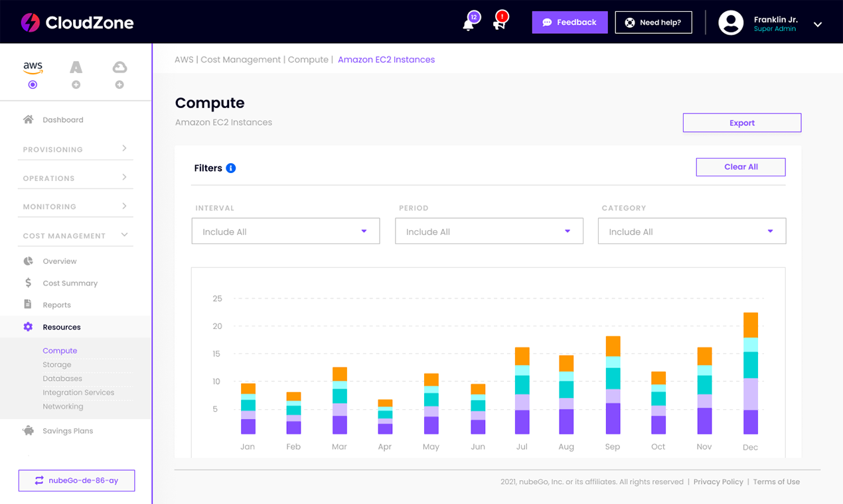
Task: Click the teal segment of Jul bar
Action: point(522,385)
